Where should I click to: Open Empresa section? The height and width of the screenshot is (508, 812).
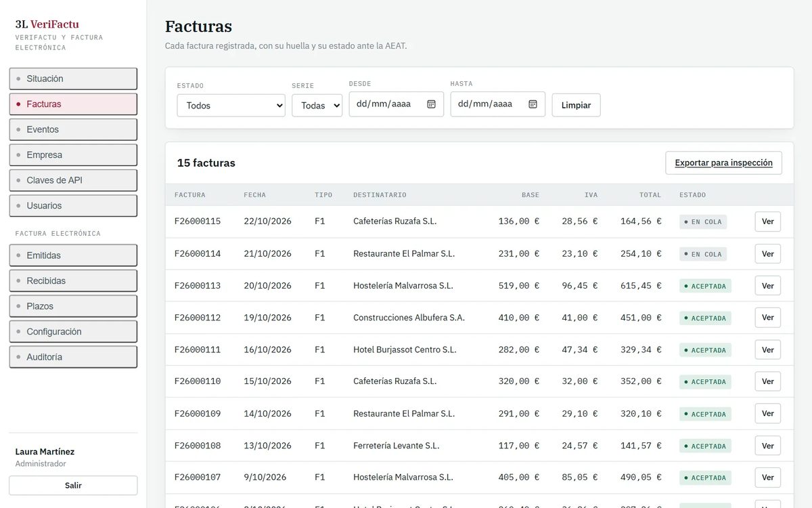(73, 155)
